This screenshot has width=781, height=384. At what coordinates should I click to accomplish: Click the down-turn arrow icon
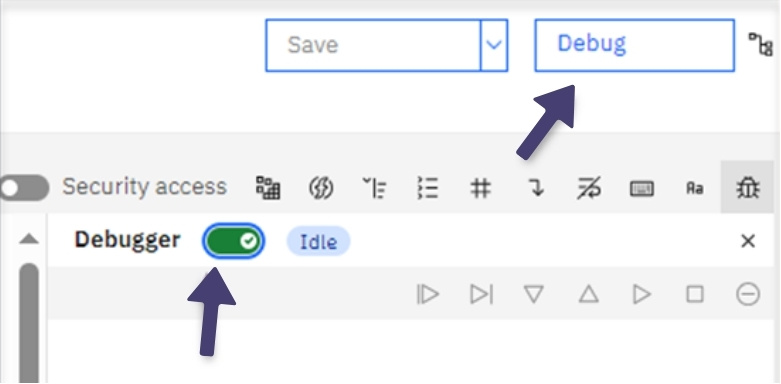tap(535, 188)
